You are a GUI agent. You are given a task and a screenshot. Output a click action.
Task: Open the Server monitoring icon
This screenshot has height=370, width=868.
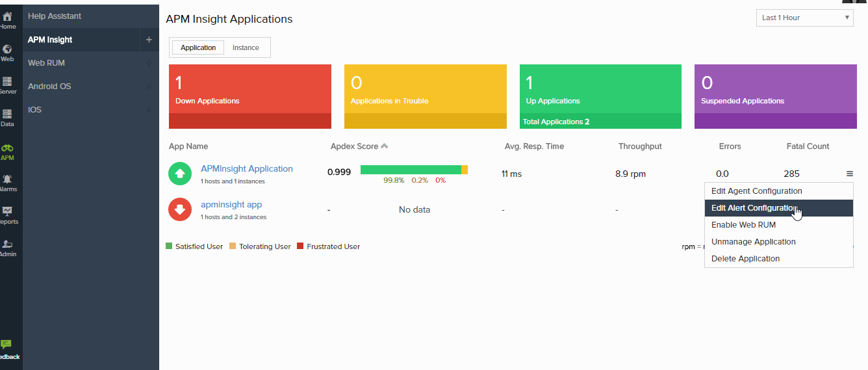pyautogui.click(x=7, y=82)
